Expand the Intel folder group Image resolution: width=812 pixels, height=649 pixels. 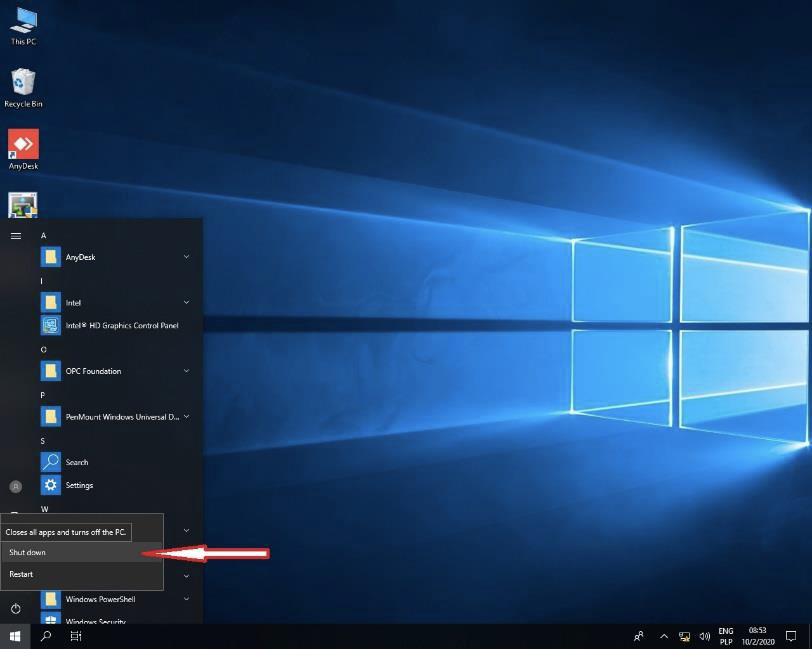point(186,302)
